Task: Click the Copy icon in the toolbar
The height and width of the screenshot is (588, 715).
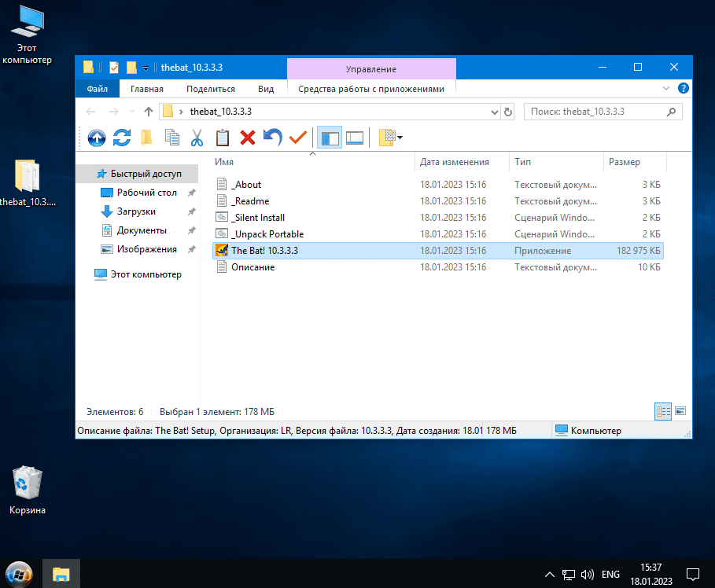Action: (x=172, y=138)
